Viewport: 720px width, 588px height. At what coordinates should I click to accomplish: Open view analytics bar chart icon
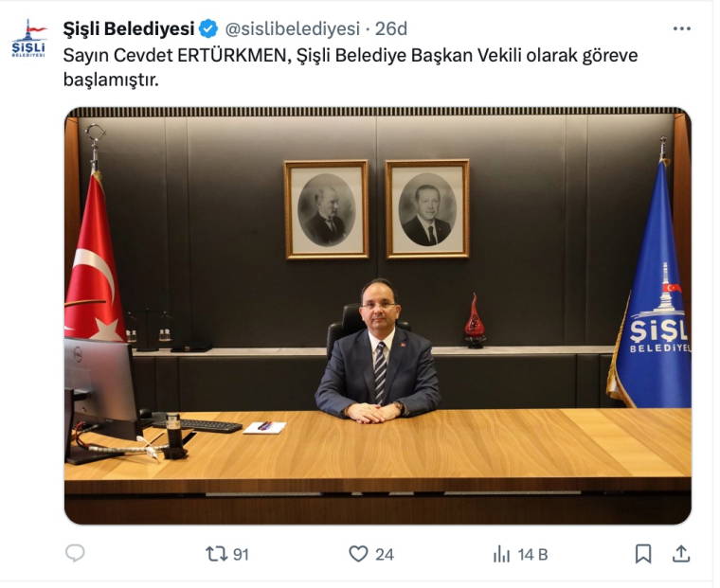pos(501,554)
